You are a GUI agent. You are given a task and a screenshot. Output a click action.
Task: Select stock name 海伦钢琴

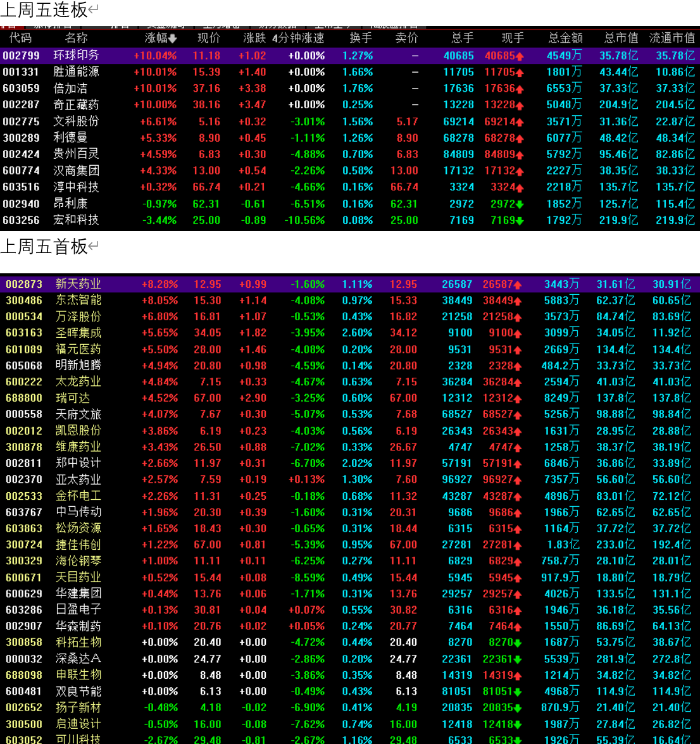[78, 561]
